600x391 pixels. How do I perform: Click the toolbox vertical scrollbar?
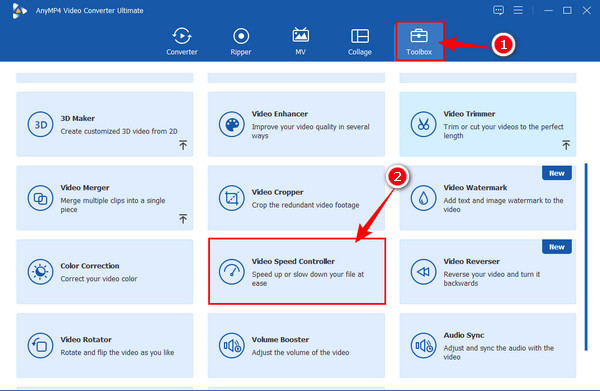[x=586, y=257]
